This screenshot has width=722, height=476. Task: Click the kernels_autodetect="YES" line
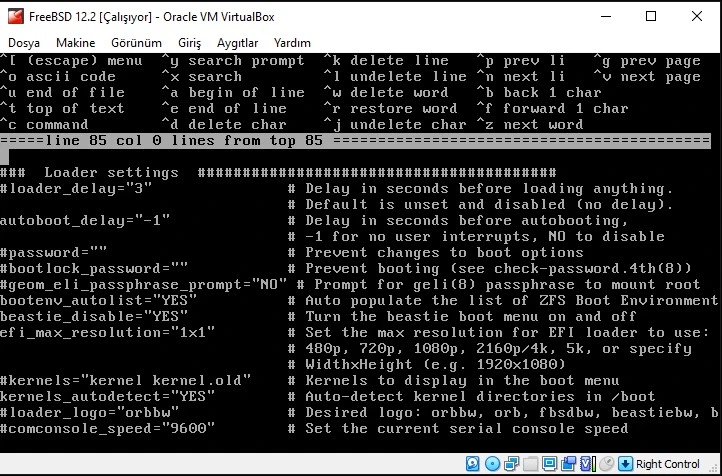[107, 396]
